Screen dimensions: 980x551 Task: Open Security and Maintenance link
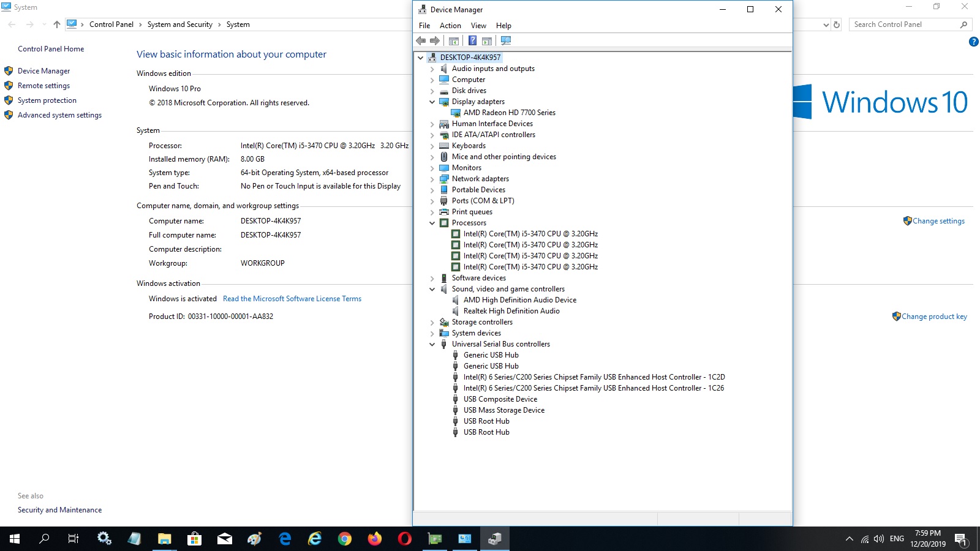(x=60, y=510)
